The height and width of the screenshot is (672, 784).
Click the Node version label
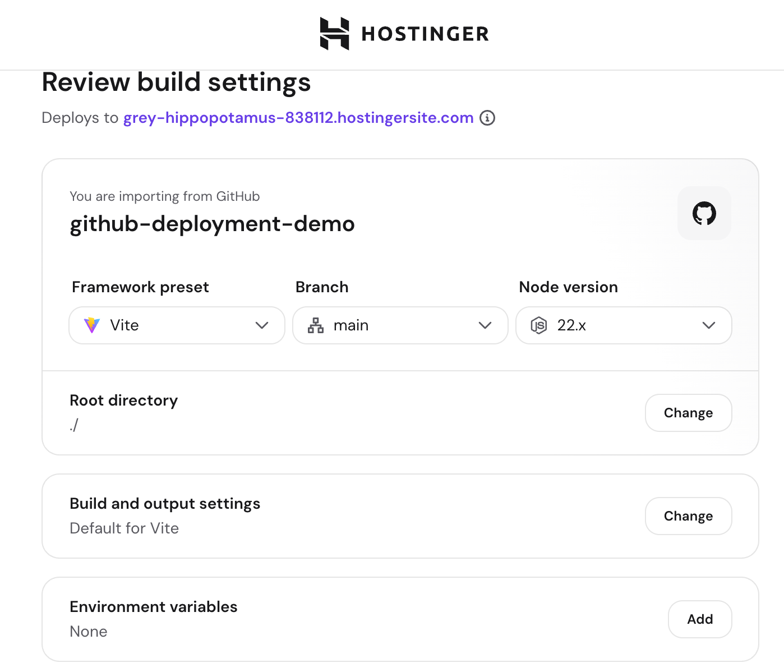(569, 287)
